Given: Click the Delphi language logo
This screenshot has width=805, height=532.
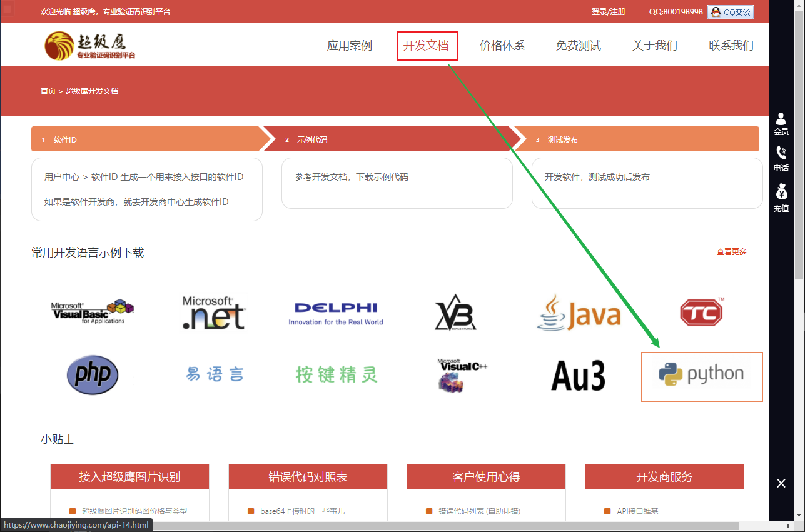Looking at the screenshot, I should (x=336, y=312).
